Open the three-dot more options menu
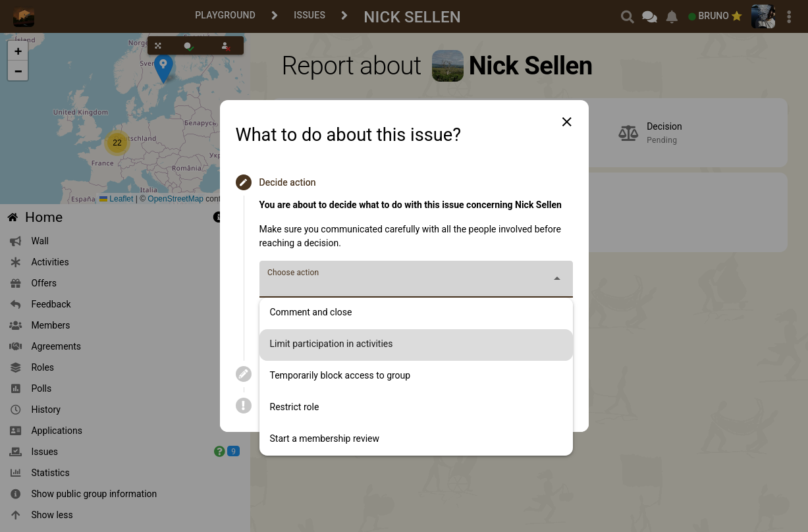The height and width of the screenshot is (532, 808). point(789,17)
